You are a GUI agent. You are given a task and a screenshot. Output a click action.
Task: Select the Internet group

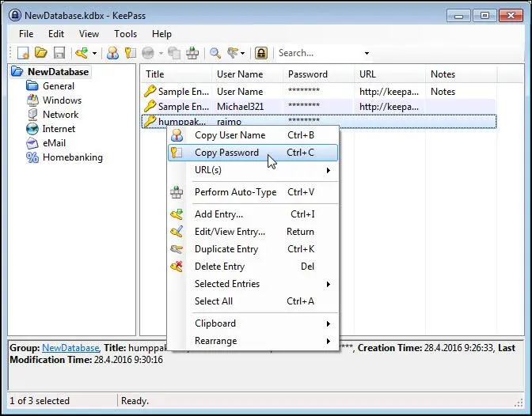[59, 129]
